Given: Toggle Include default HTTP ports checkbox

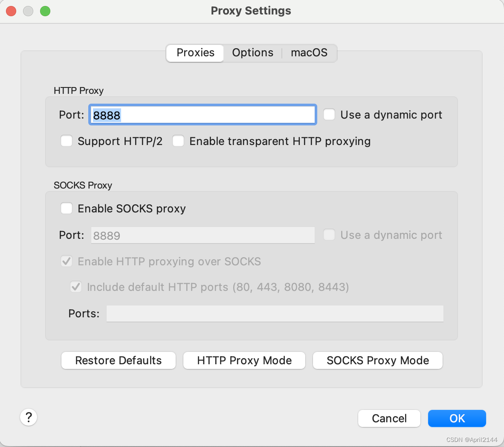Looking at the screenshot, I should (76, 287).
